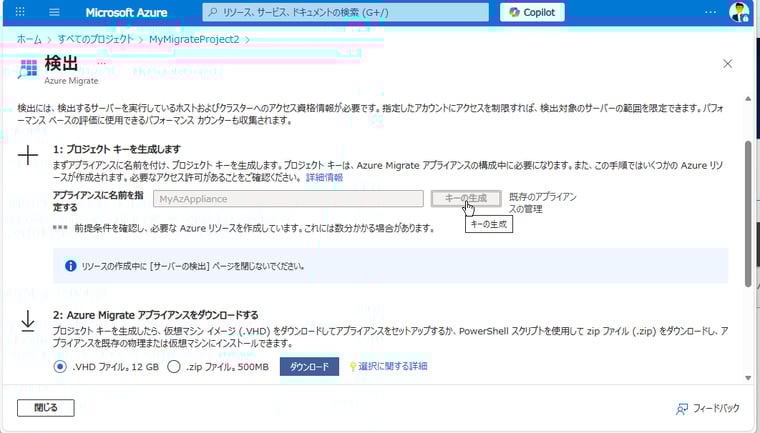Click the Azure Migrate subtitle text
Screen dimensions: 760x433
click(71, 81)
